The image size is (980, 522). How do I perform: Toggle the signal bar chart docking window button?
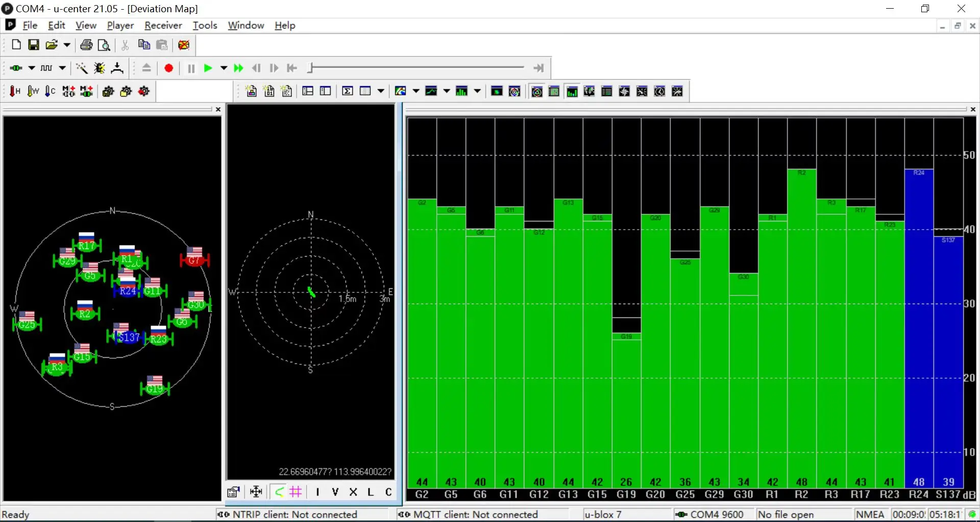click(x=572, y=91)
